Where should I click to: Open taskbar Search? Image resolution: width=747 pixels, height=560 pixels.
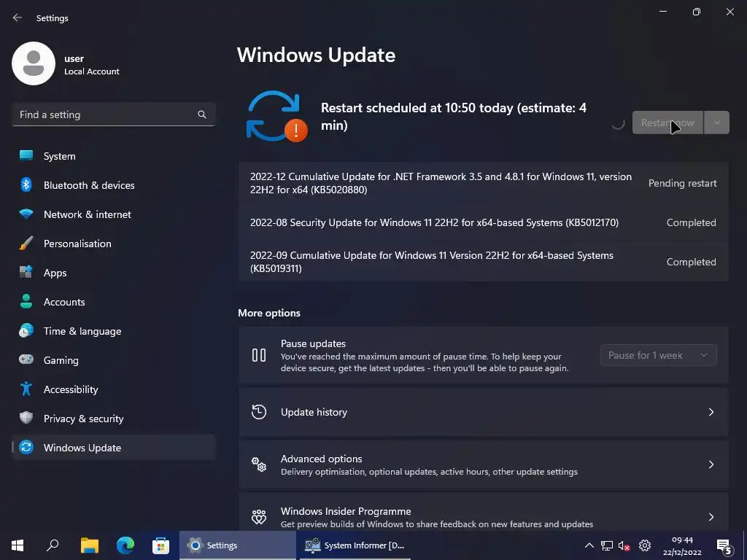tap(53, 545)
